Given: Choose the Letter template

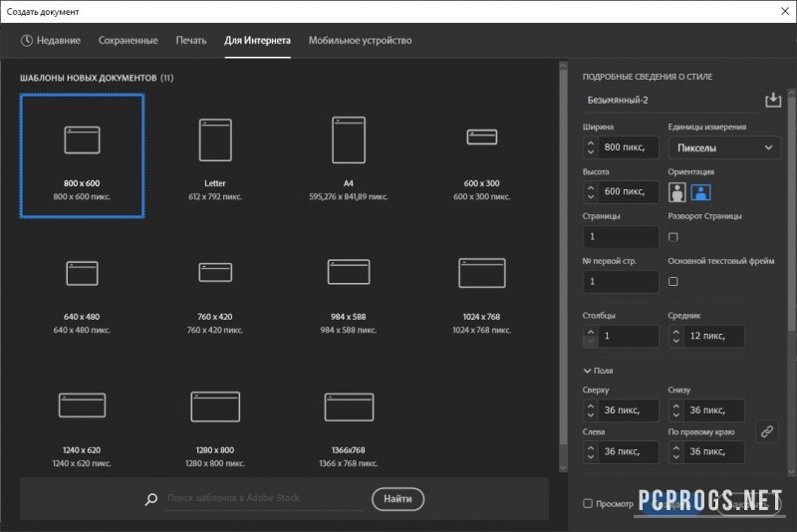Looking at the screenshot, I should click(215, 158).
